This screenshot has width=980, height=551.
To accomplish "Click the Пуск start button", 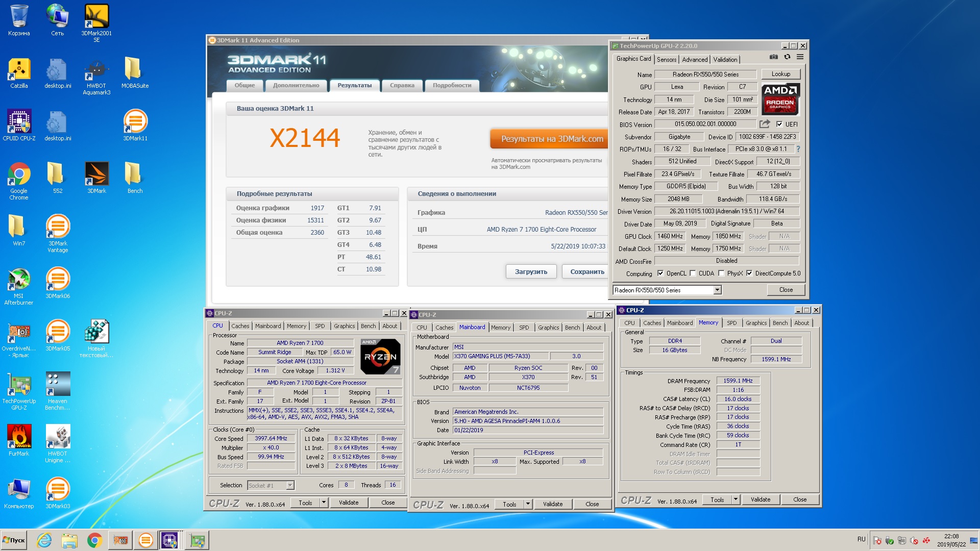I will point(14,540).
